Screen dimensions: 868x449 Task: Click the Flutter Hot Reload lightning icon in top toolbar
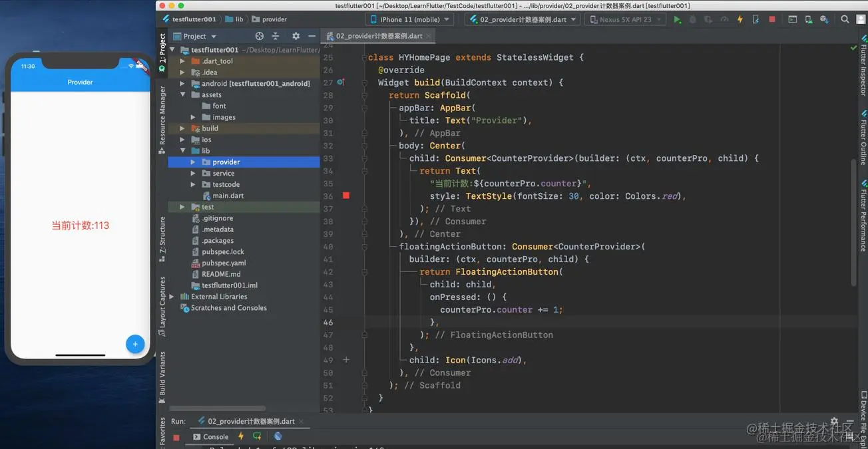740,19
